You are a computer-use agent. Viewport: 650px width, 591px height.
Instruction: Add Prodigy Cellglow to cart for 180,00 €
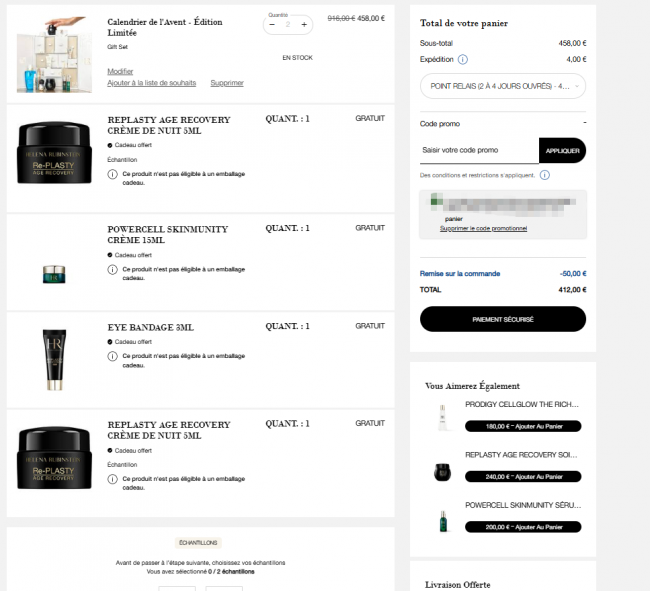tap(523, 426)
